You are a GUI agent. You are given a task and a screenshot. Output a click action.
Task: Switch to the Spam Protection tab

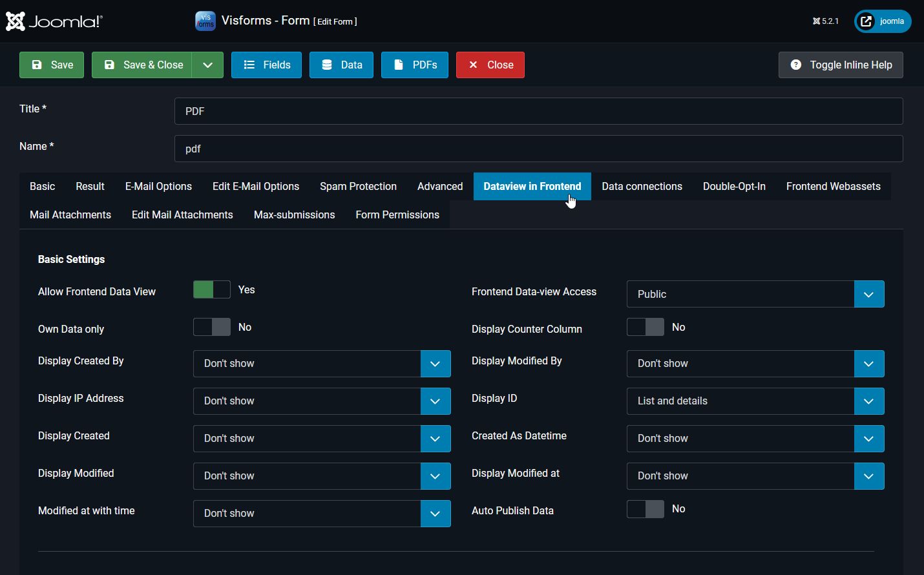click(358, 186)
